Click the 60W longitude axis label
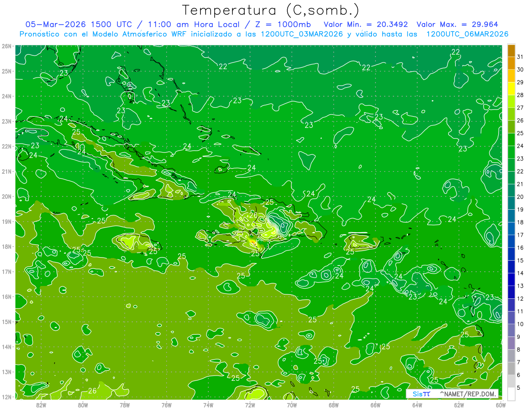 tap(501, 405)
